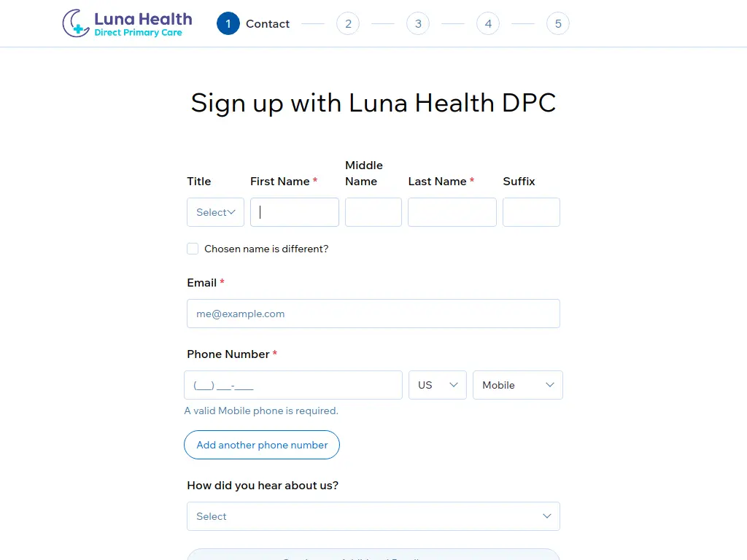Change the US country dropdown
Viewport: 747px width, 560px height.
pos(437,385)
